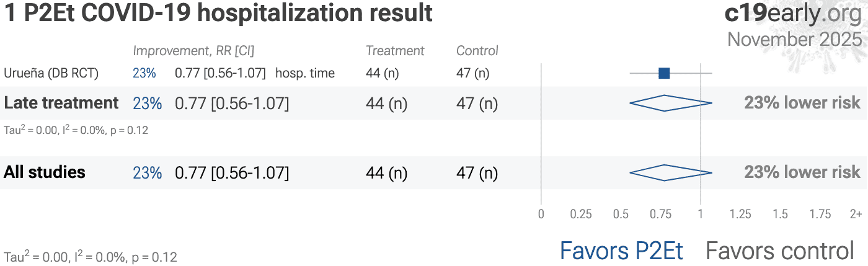Screen dimensions: 868x266
Task: Click the "2+" axis tick label
Action: click(x=856, y=215)
